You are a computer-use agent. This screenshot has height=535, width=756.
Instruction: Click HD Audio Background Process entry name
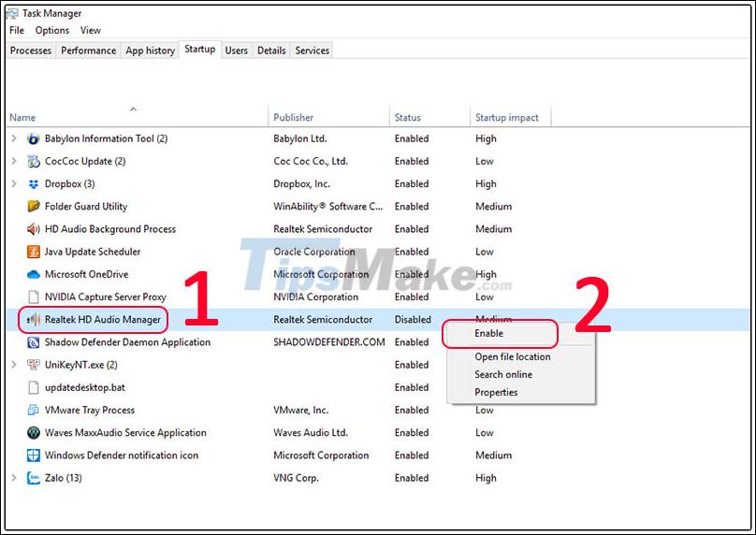pyautogui.click(x=110, y=229)
